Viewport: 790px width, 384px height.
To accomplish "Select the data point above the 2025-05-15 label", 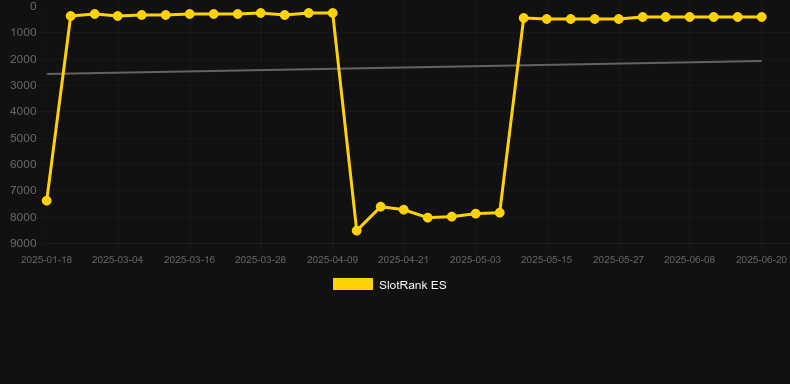I will click(547, 19).
